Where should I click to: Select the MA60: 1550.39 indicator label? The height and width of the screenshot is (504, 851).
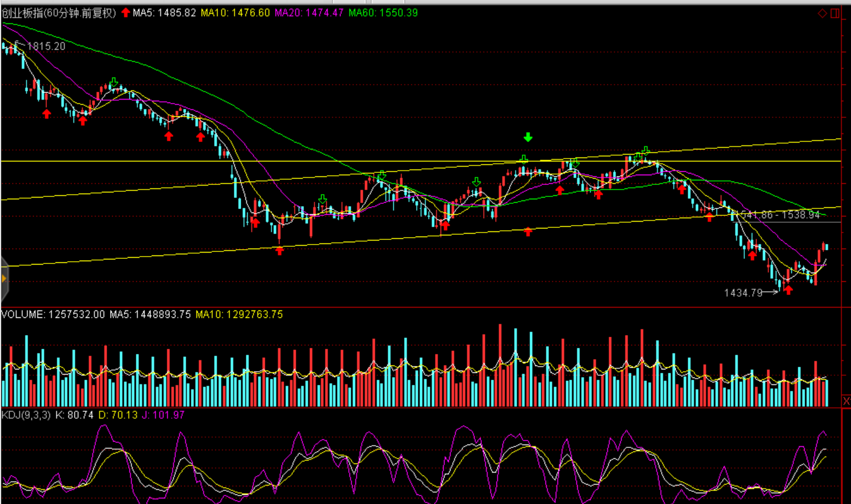(x=383, y=13)
